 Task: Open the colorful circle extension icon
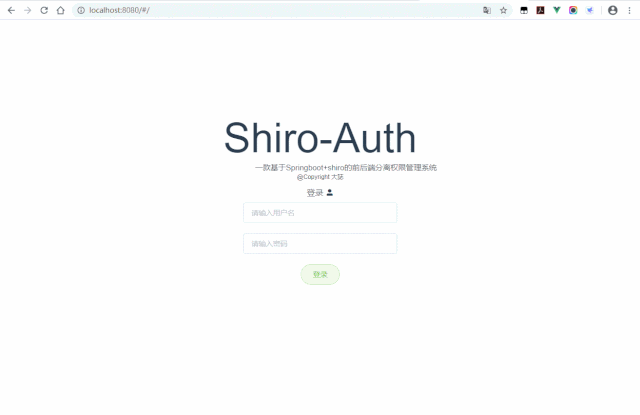click(x=573, y=10)
